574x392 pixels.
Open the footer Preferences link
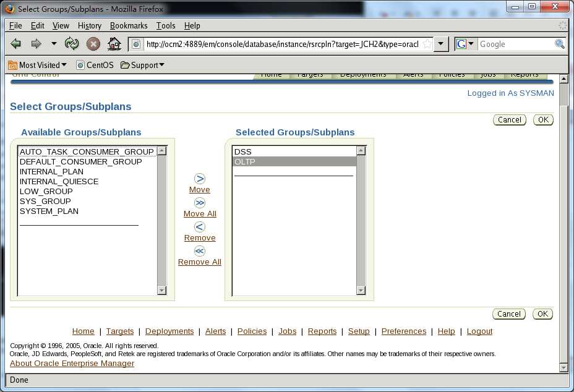[404, 331]
